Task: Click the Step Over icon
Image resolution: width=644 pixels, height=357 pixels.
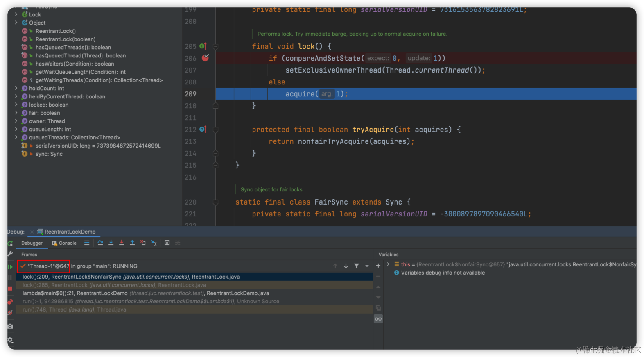Action: [100, 243]
